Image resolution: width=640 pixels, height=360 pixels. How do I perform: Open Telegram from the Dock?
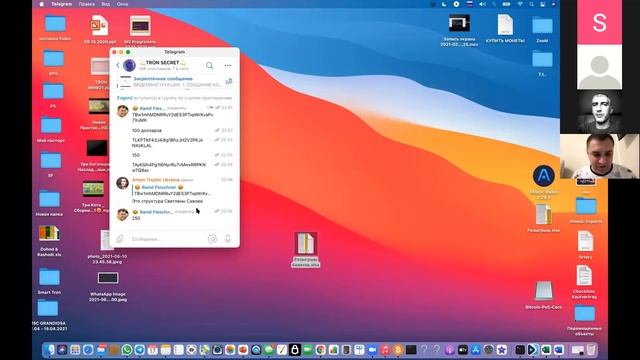[x=140, y=350]
